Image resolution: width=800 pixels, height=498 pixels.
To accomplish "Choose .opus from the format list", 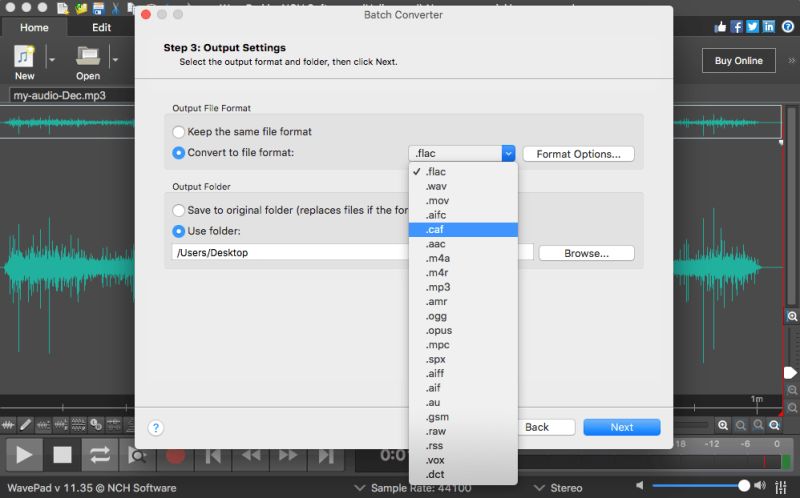I will [x=463, y=330].
